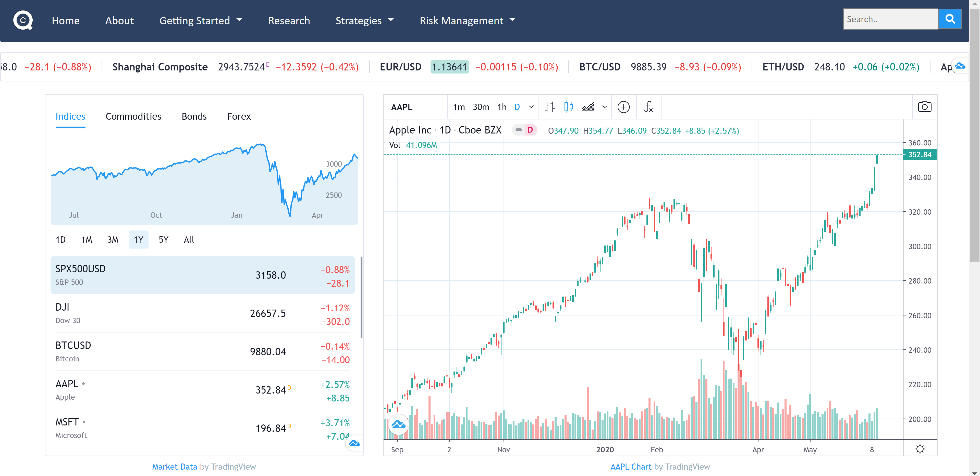
Task: Open the AAPL Chart link
Action: tap(630, 467)
